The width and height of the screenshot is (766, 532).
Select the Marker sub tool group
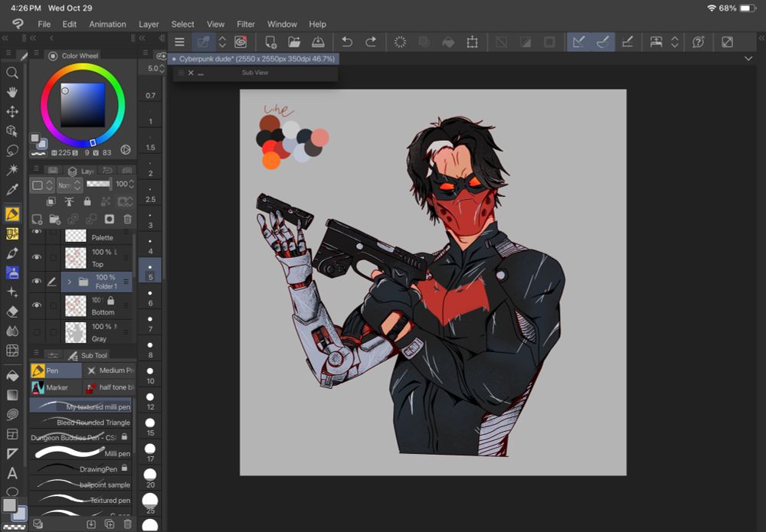(55, 388)
